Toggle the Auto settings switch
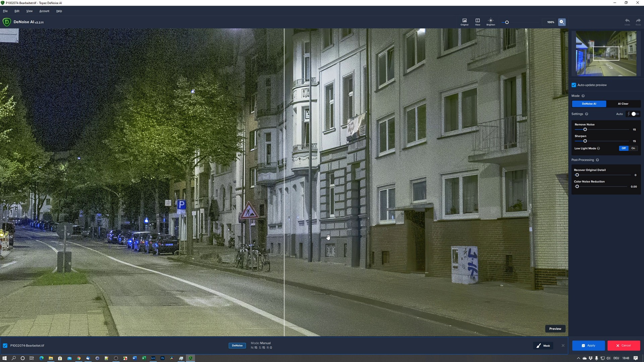Image resolution: width=644 pixels, height=362 pixels. 634,114
